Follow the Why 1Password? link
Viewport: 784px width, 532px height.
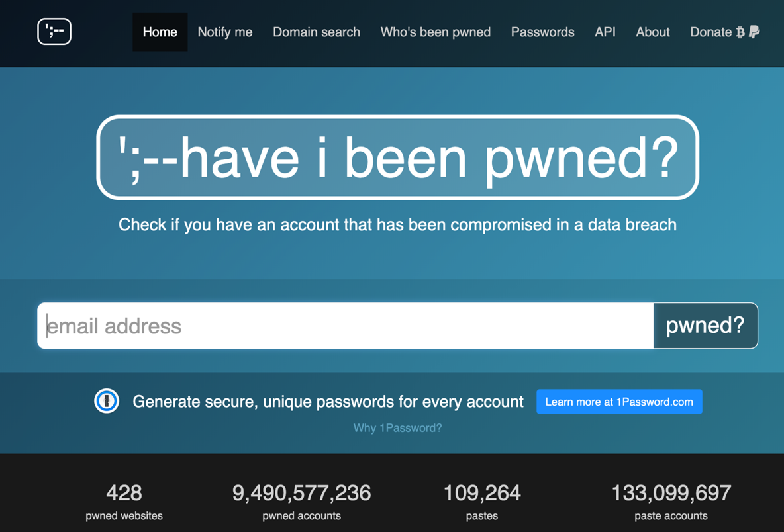coord(397,428)
